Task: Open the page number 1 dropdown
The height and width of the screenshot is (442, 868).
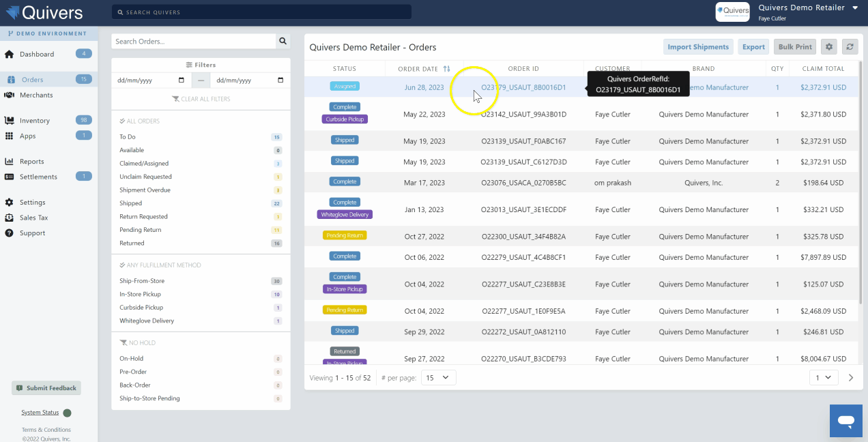Action: tap(824, 377)
